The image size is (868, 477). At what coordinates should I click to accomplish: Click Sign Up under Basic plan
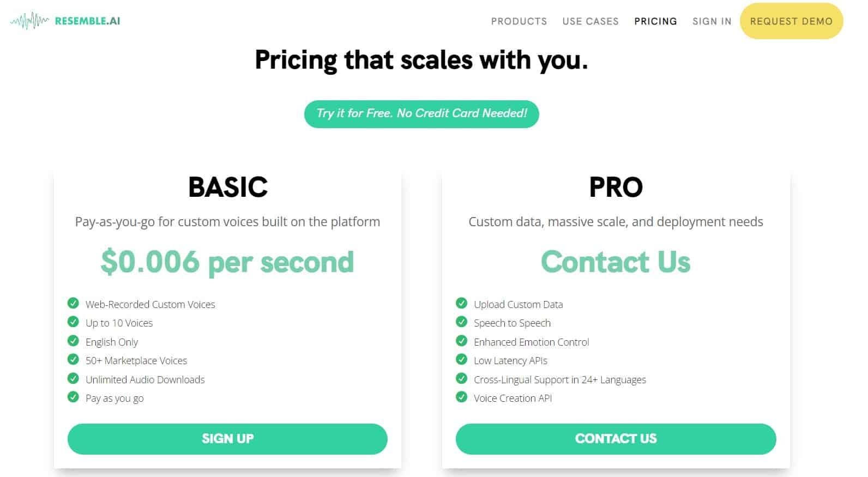coord(227,439)
